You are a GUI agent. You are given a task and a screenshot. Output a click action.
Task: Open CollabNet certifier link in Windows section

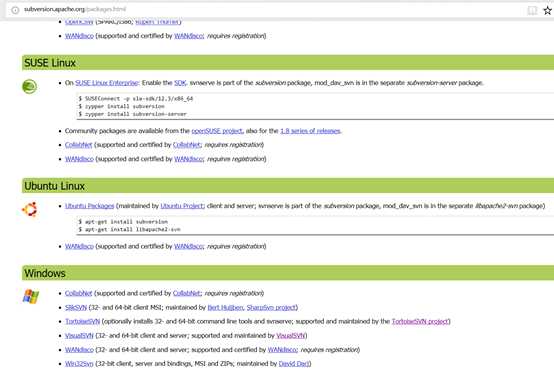click(x=187, y=293)
